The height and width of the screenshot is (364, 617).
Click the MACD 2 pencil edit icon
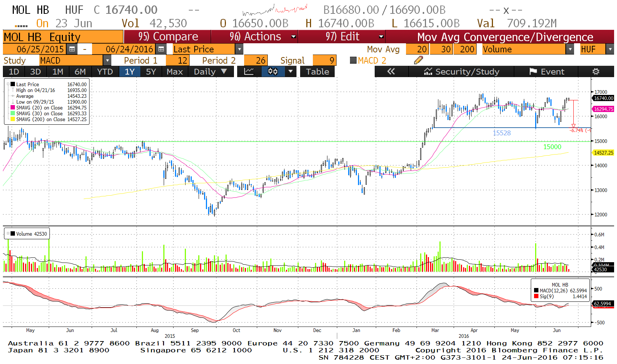coord(418,60)
